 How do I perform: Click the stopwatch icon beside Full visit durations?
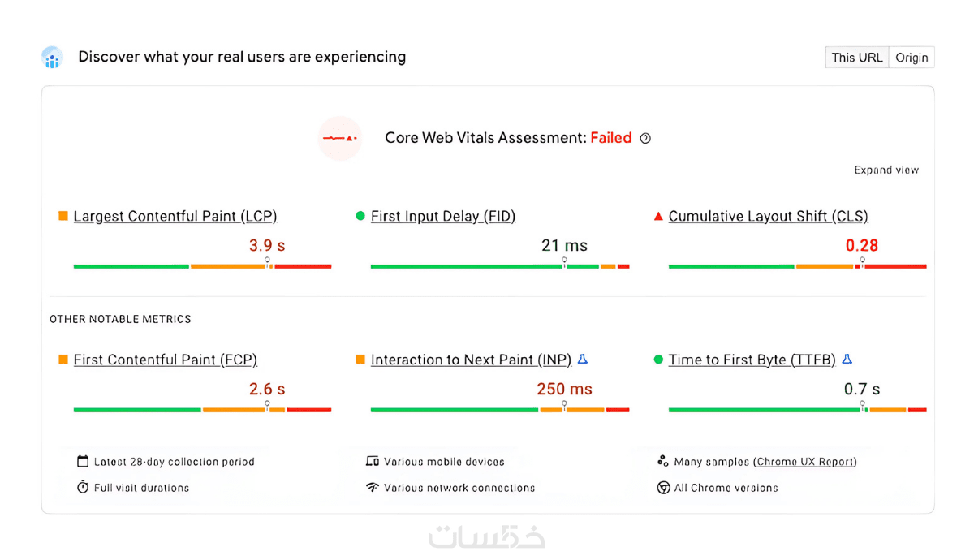(x=82, y=488)
